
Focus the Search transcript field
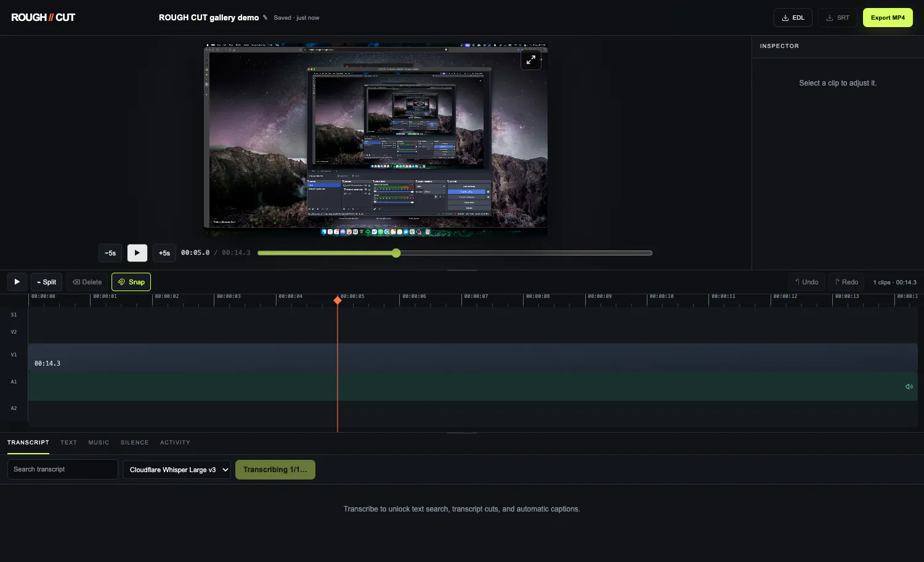63,469
